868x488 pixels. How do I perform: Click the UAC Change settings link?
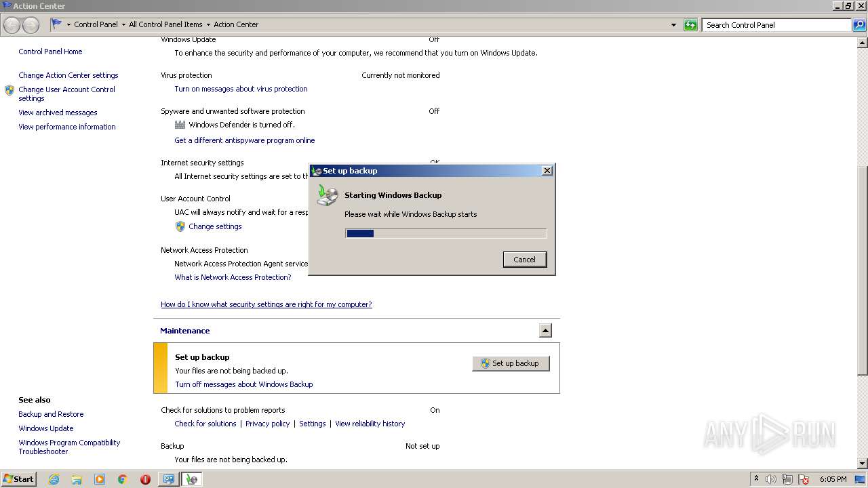215,226
